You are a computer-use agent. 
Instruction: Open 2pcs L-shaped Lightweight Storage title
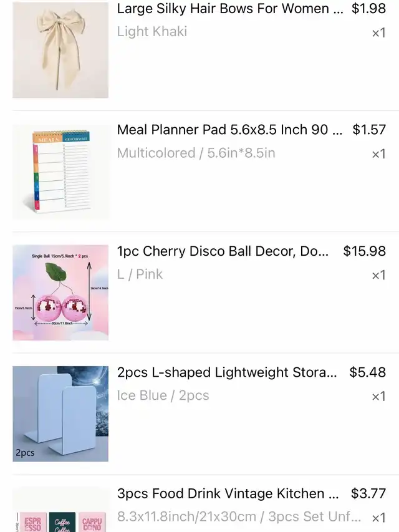tap(227, 372)
